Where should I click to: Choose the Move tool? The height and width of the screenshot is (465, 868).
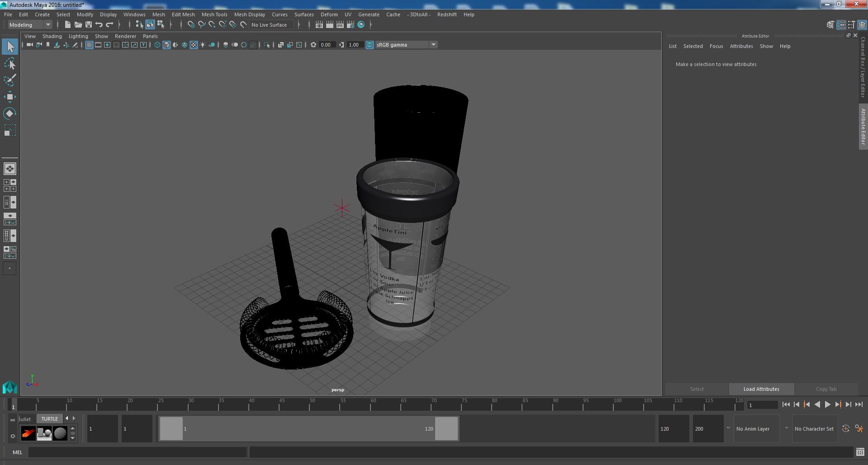[x=10, y=97]
